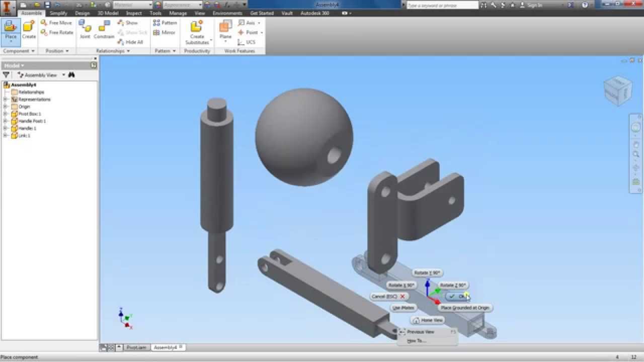Select the work Axis tool
The height and width of the screenshot is (362, 644).
249,23
